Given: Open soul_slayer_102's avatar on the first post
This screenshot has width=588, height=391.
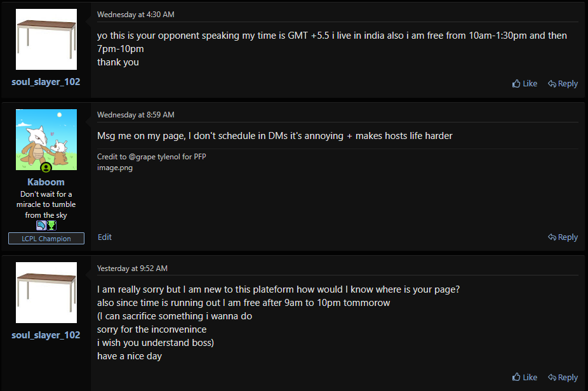Looking at the screenshot, I should (46, 39).
